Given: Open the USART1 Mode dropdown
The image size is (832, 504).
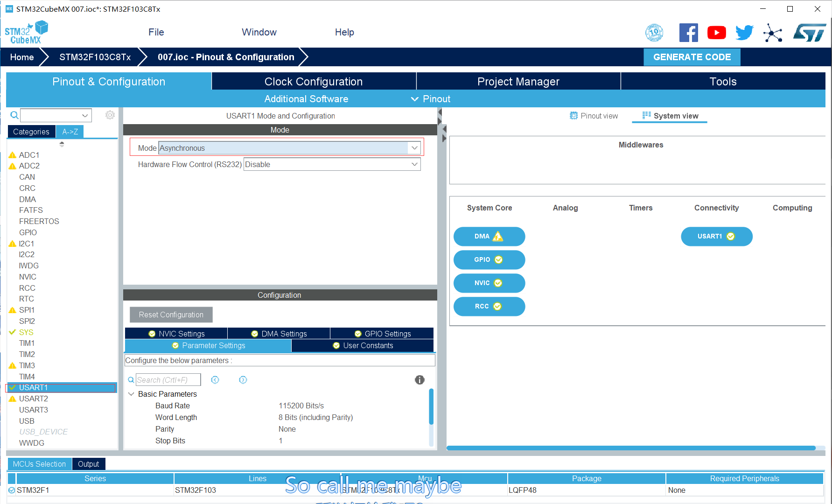Looking at the screenshot, I should 414,148.
